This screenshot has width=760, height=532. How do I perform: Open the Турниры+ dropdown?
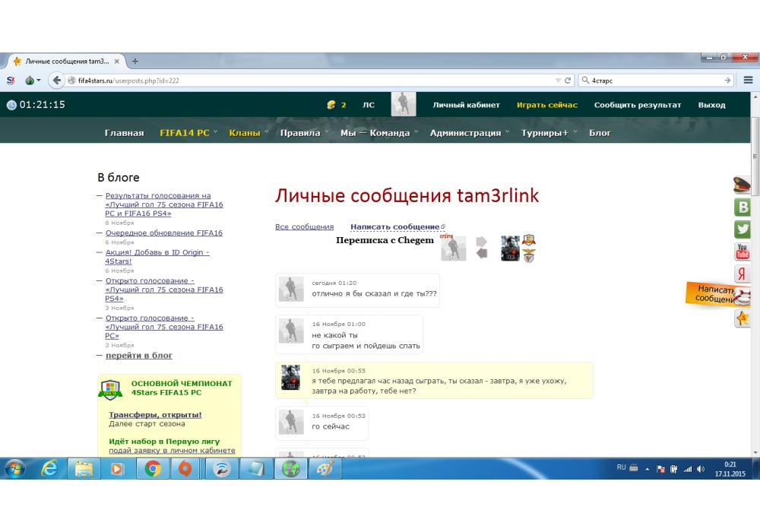click(x=549, y=133)
